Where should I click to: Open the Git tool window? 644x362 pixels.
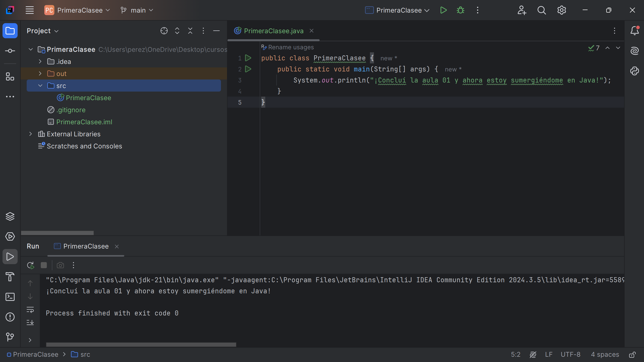pyautogui.click(x=10, y=337)
